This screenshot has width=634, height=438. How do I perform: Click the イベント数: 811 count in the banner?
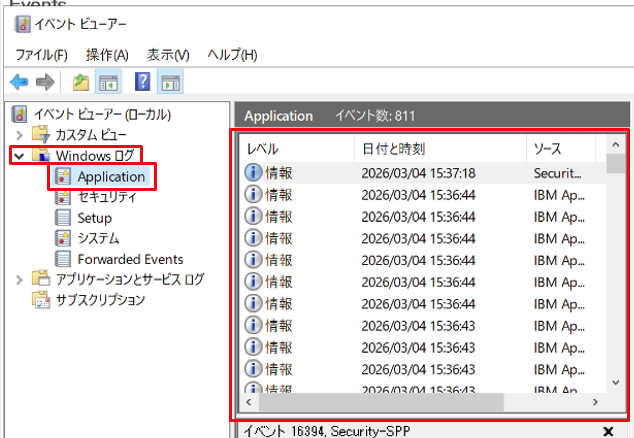pyautogui.click(x=375, y=116)
